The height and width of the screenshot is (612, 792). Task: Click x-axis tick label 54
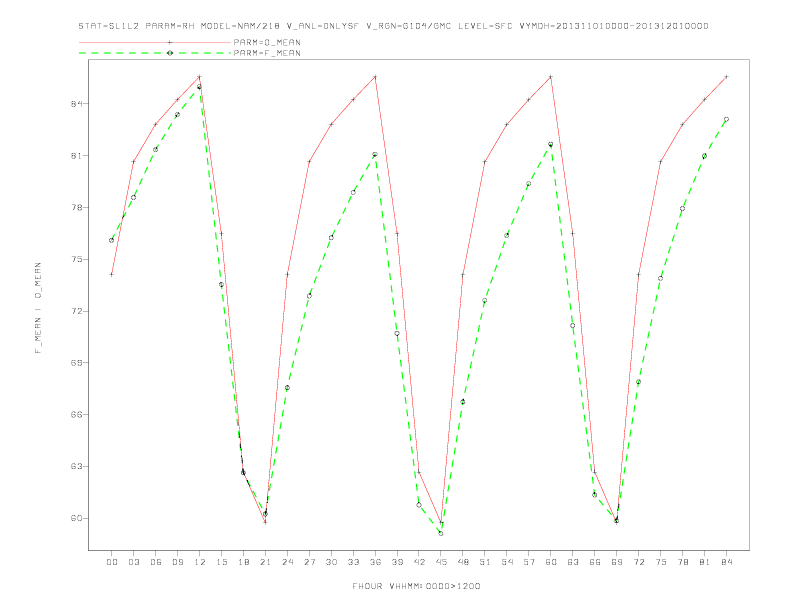point(507,562)
